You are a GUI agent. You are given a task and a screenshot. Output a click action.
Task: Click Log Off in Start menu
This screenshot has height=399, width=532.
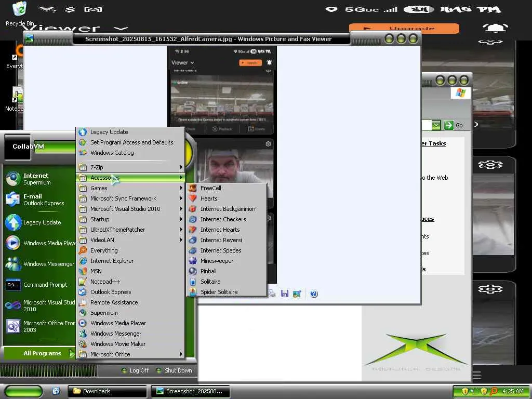(x=135, y=370)
